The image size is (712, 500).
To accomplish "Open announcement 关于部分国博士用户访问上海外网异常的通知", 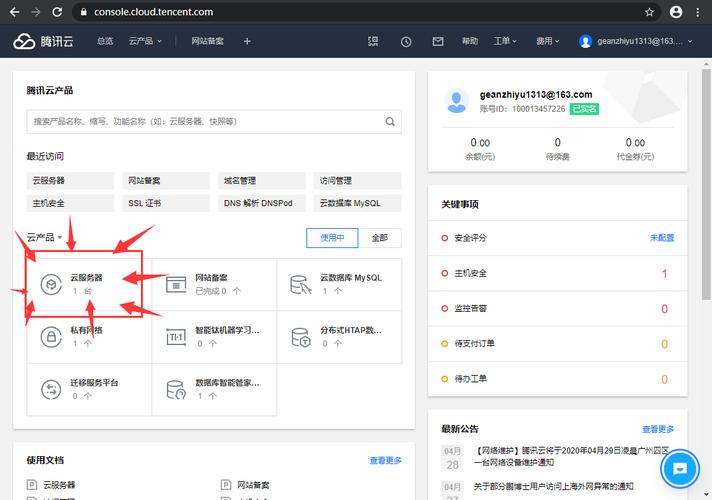I will pos(554,486).
